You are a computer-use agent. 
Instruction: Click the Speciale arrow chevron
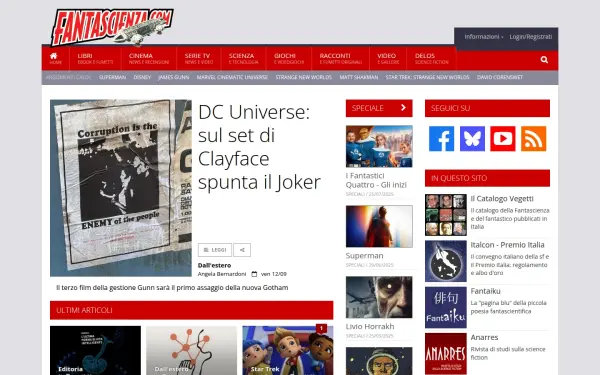[x=403, y=108]
